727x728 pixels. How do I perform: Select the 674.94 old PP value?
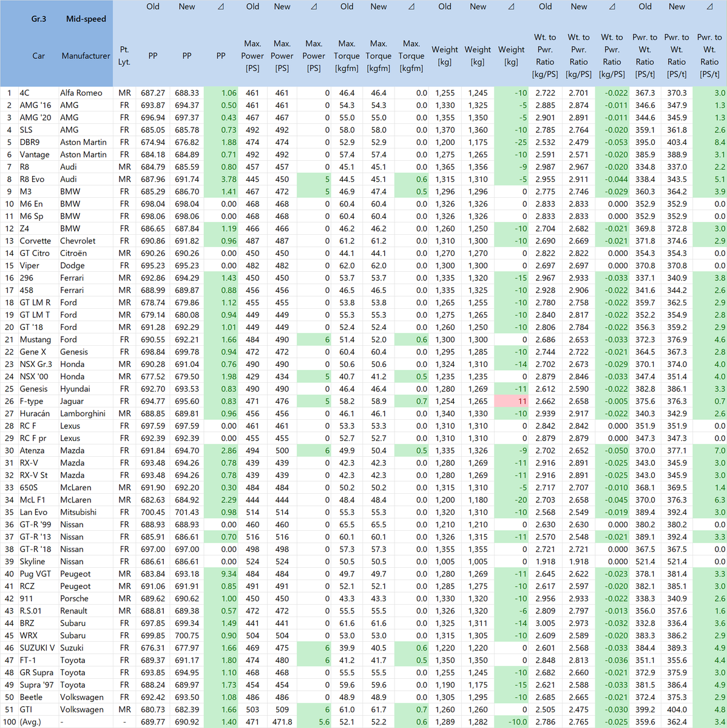click(x=153, y=142)
